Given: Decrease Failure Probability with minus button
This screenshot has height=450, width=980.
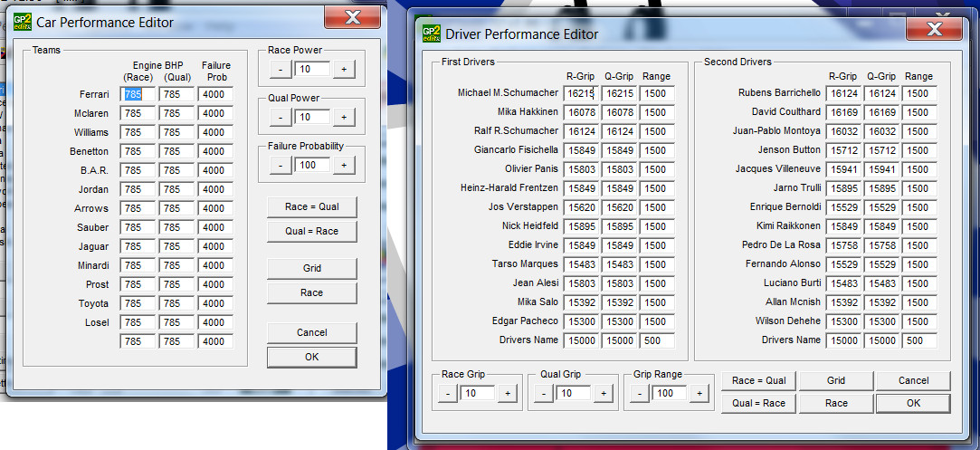Looking at the screenshot, I should point(281,166).
